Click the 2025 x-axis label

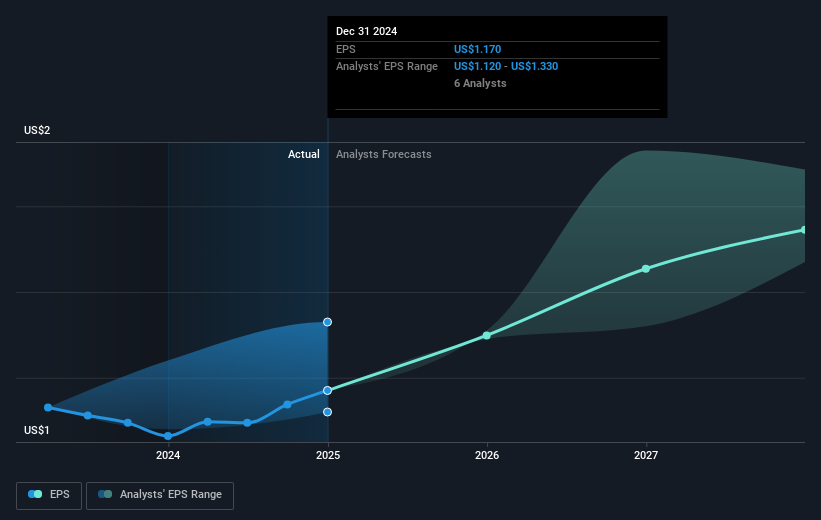[328, 455]
